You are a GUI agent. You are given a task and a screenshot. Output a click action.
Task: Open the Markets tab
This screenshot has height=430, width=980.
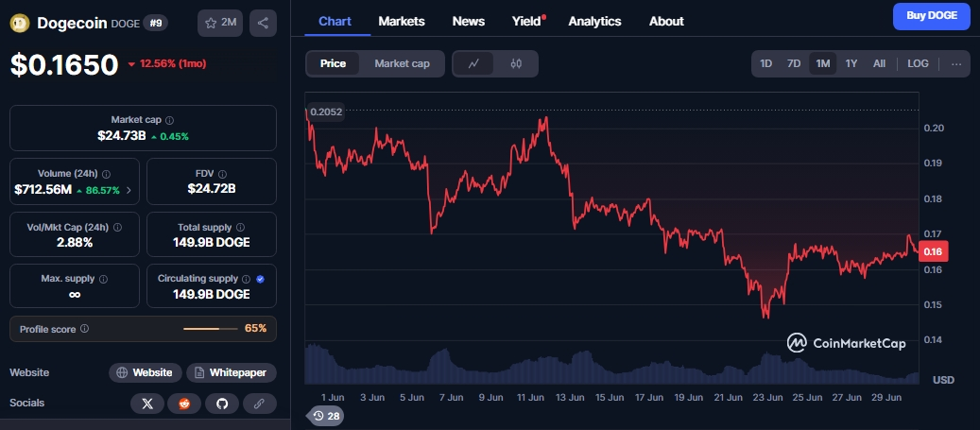(402, 21)
